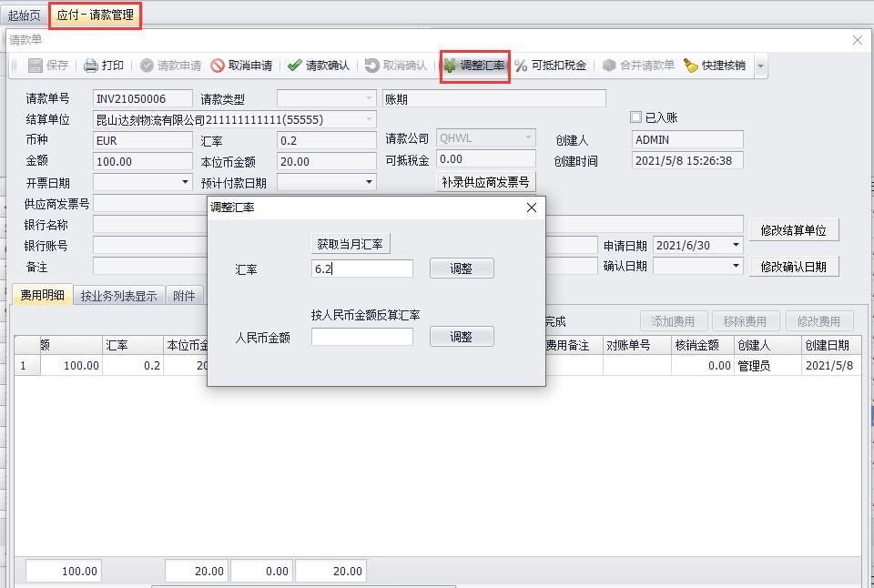The height and width of the screenshot is (588, 874).
Task: Click the 快捷核销 broom icon
Action: pos(691,66)
